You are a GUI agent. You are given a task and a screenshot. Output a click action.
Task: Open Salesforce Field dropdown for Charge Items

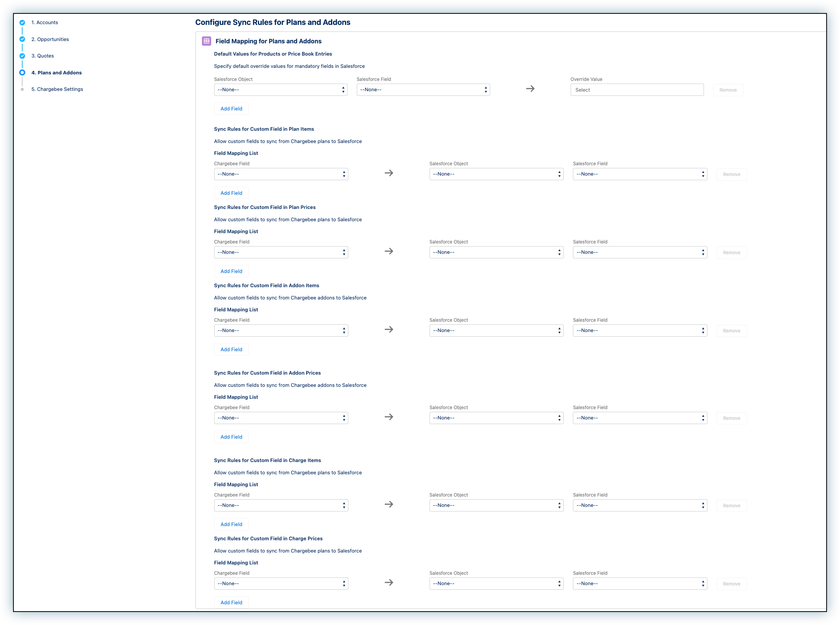640,505
